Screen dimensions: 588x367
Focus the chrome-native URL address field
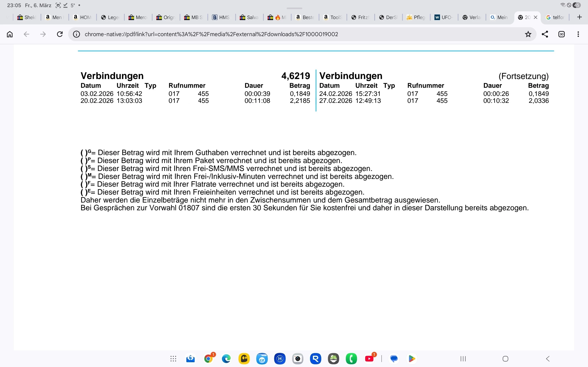point(291,34)
